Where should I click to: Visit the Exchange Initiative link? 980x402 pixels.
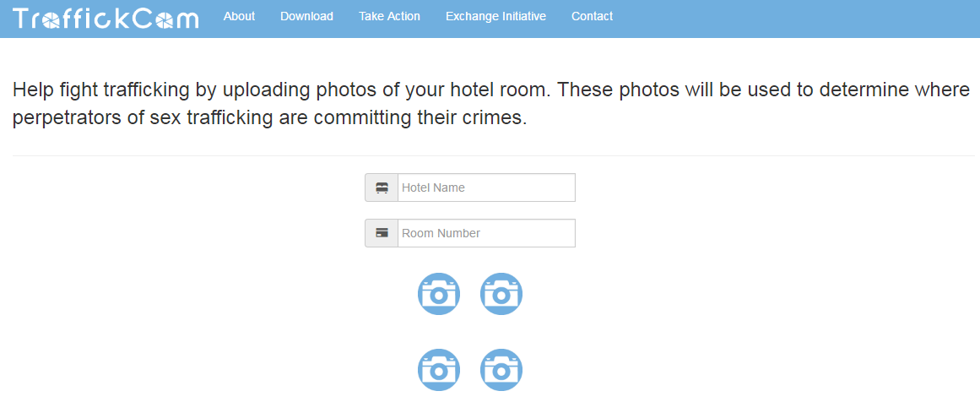(495, 16)
